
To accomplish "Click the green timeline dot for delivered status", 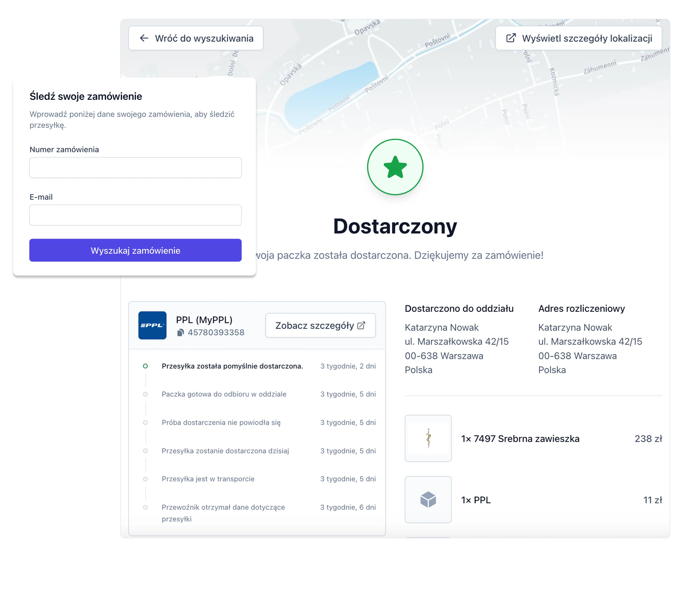I will (x=145, y=366).
